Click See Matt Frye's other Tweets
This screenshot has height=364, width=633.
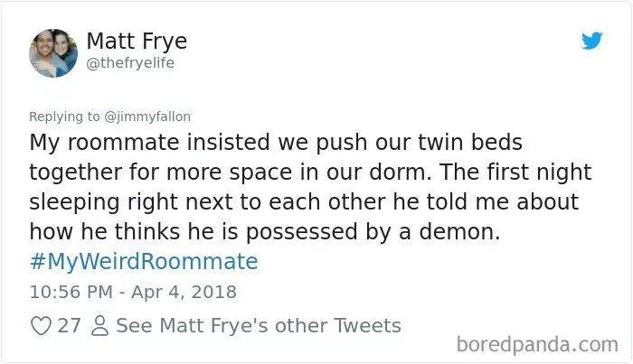tap(259, 326)
